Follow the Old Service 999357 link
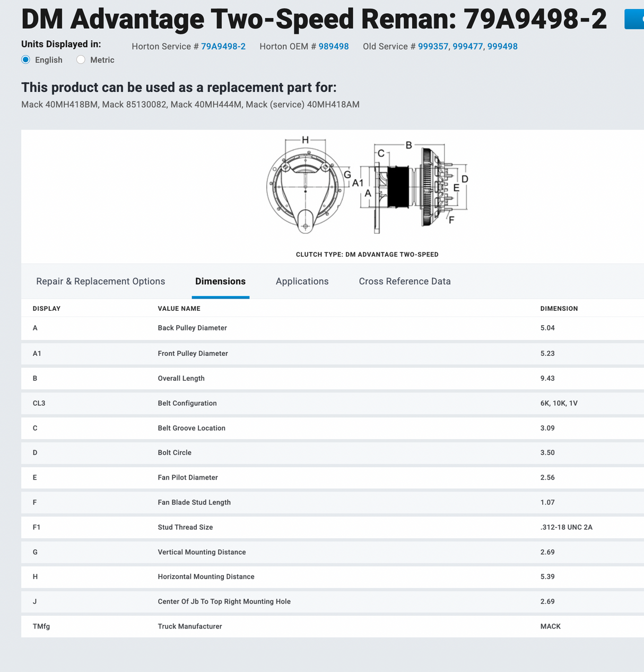Screen dimensions: 644x672 (x=433, y=47)
